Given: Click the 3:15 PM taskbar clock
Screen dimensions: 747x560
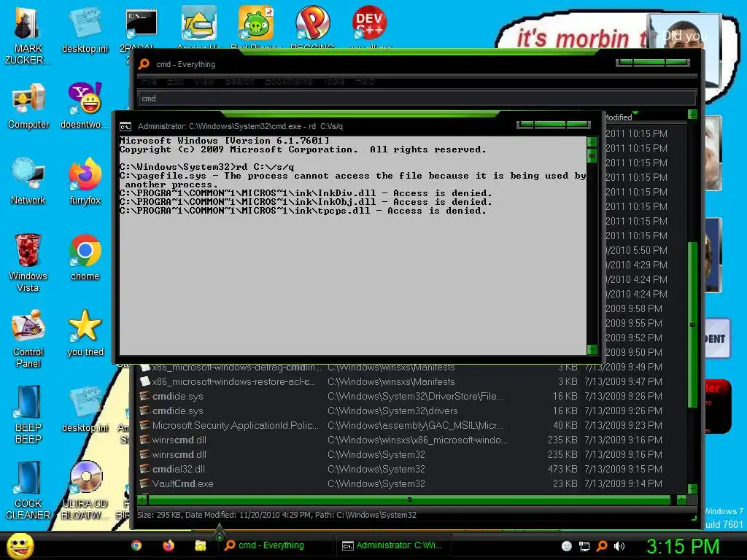Looking at the screenshot, I should 683,546.
